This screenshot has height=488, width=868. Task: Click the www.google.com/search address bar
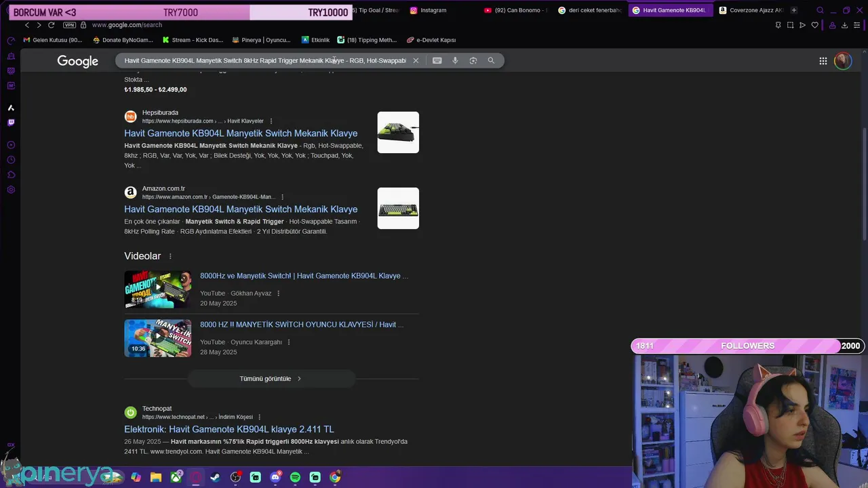(x=127, y=25)
